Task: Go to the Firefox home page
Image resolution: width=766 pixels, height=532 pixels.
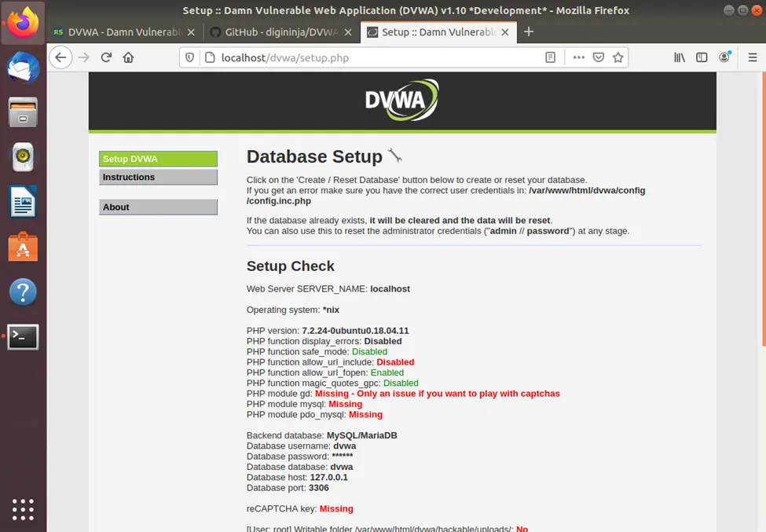Action: coord(129,57)
